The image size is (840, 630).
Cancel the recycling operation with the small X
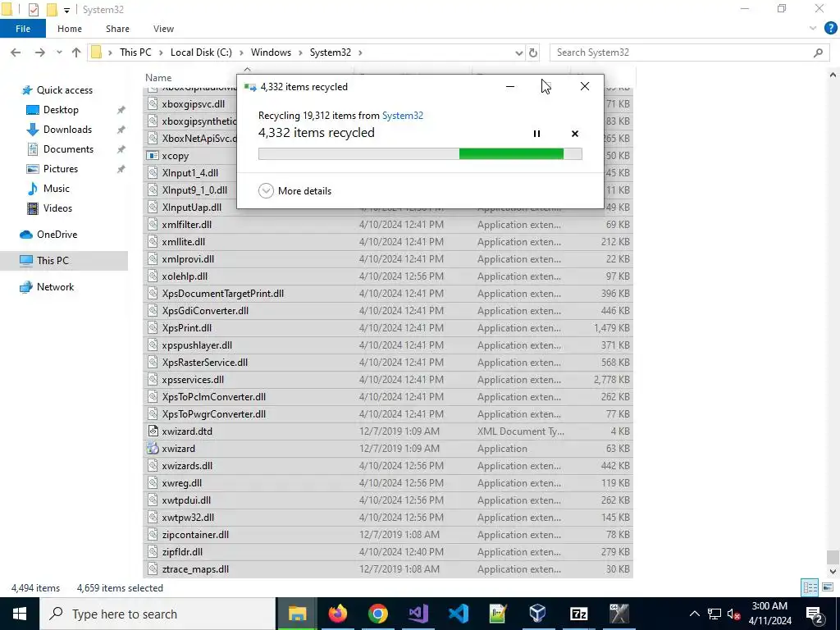pos(575,134)
